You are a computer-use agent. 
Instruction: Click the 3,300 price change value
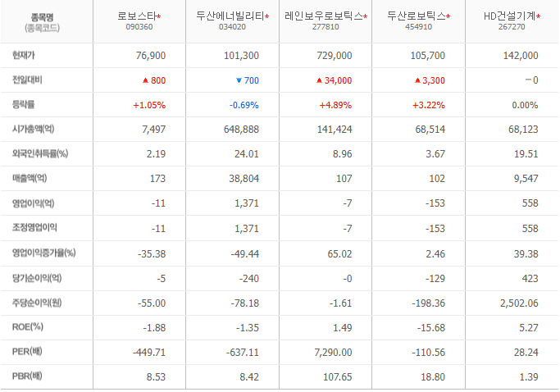pyautogui.click(x=430, y=80)
